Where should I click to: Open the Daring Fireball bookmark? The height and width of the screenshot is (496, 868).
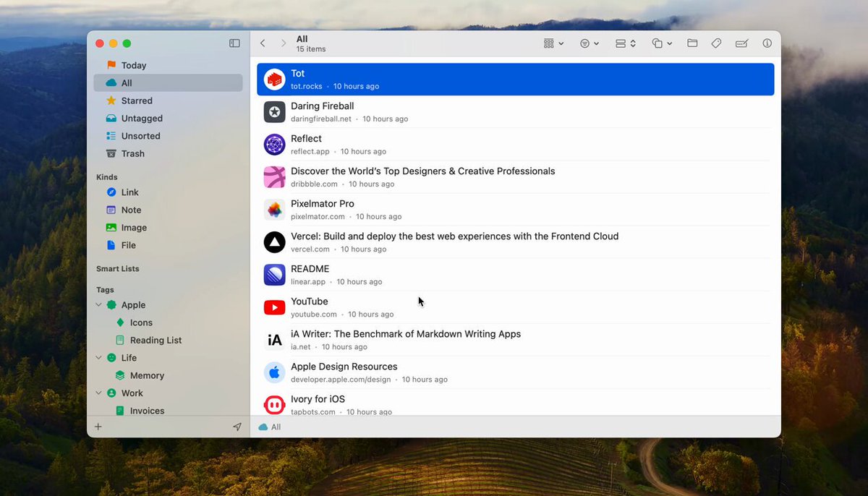click(516, 111)
